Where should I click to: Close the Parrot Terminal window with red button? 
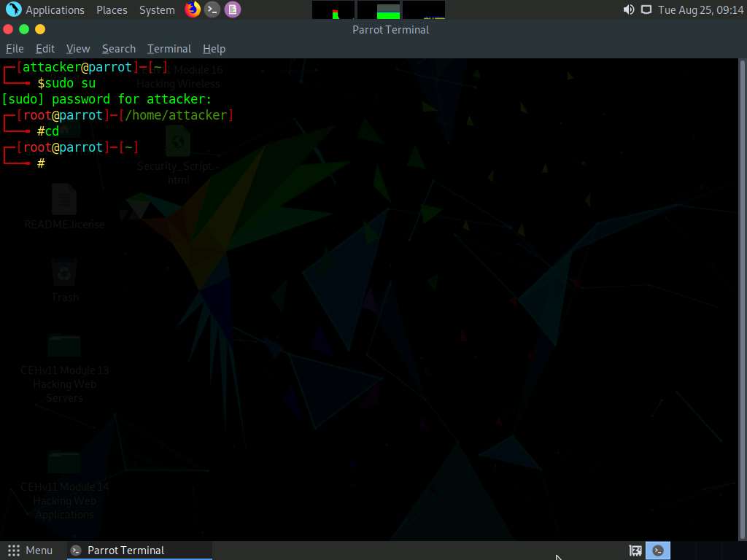click(8, 29)
